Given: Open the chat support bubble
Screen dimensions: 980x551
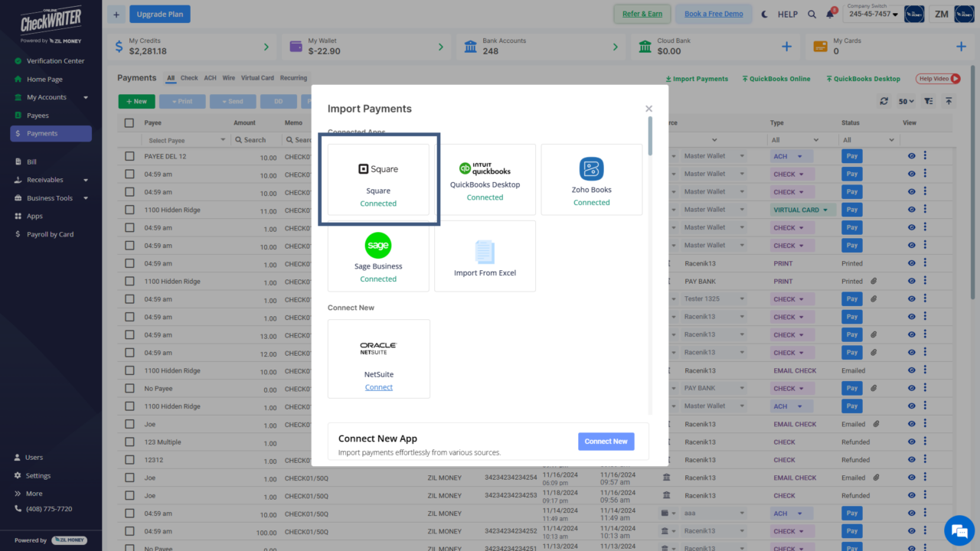Looking at the screenshot, I should [959, 530].
